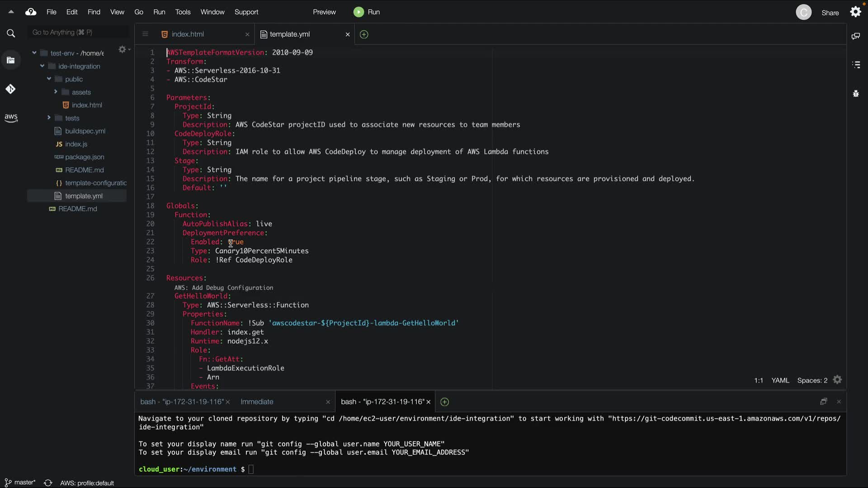Screen dimensions: 868x488
Task: Click the search magnifier icon in sidebar
Action: [x=11, y=33]
